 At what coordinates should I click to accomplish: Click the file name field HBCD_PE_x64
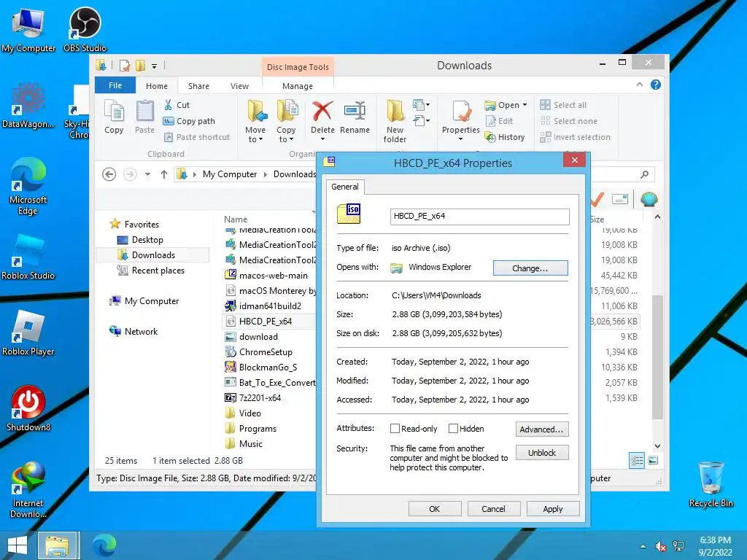pos(479,216)
